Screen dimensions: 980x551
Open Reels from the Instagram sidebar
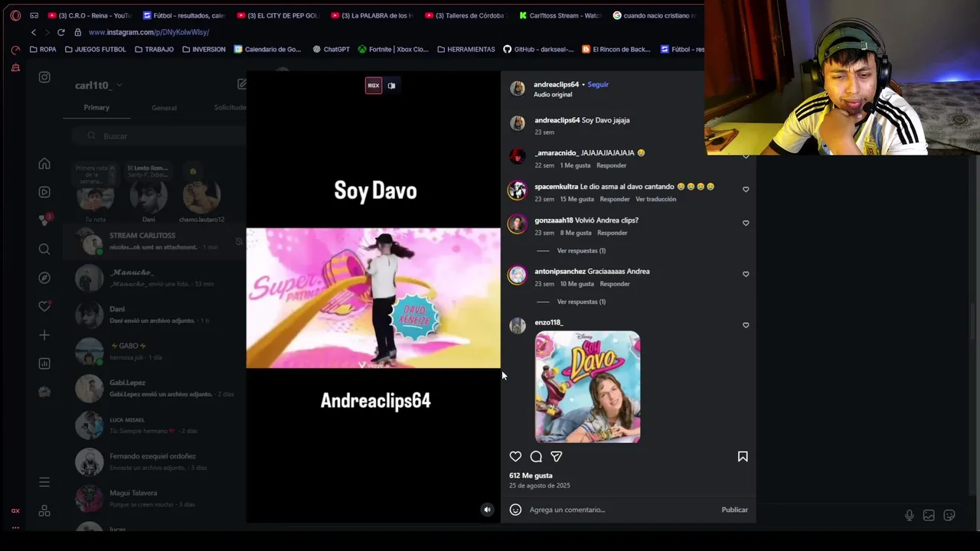coord(44,192)
